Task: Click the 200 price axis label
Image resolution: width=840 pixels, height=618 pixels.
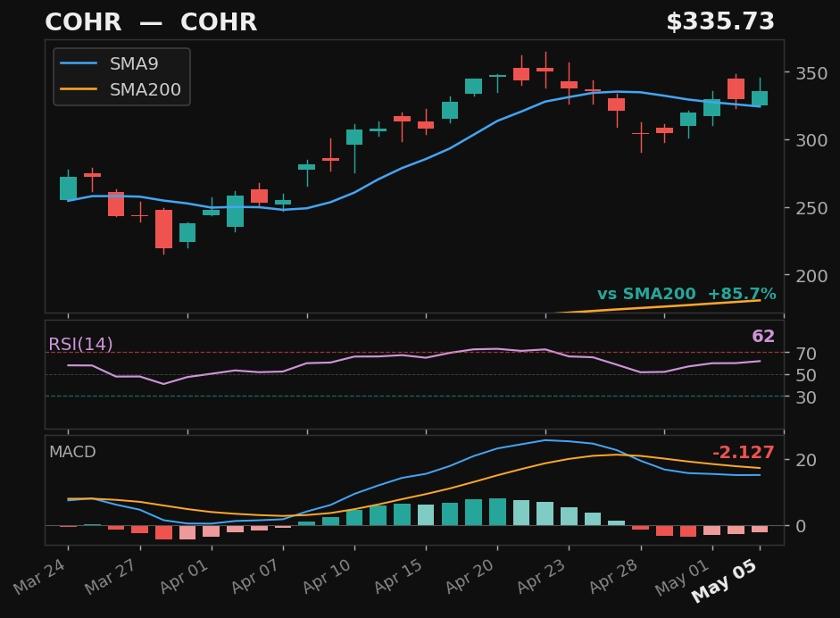Action: point(811,276)
